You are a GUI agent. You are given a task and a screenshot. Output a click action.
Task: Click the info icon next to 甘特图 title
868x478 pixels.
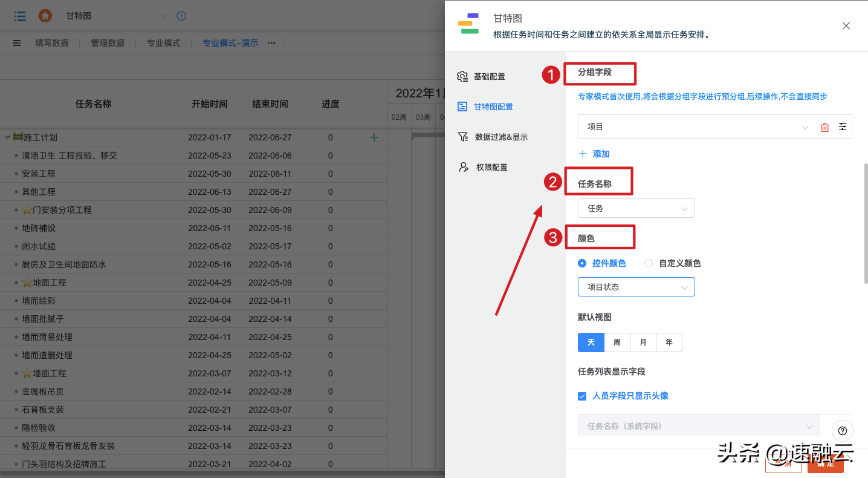pyautogui.click(x=181, y=16)
